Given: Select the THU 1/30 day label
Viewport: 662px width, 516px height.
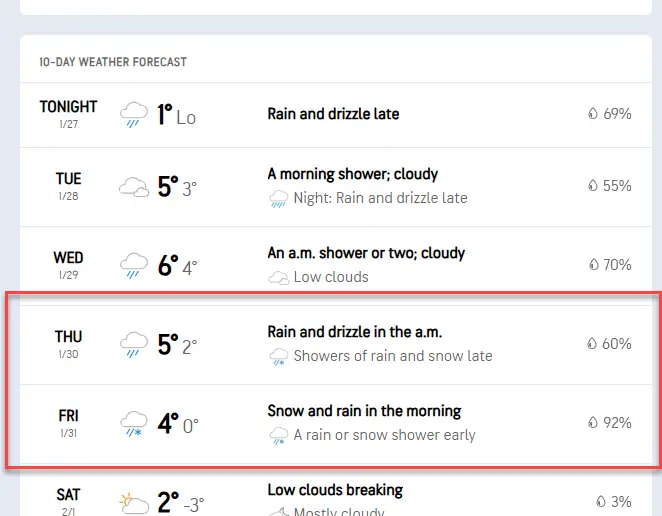Looking at the screenshot, I should coord(68,344).
